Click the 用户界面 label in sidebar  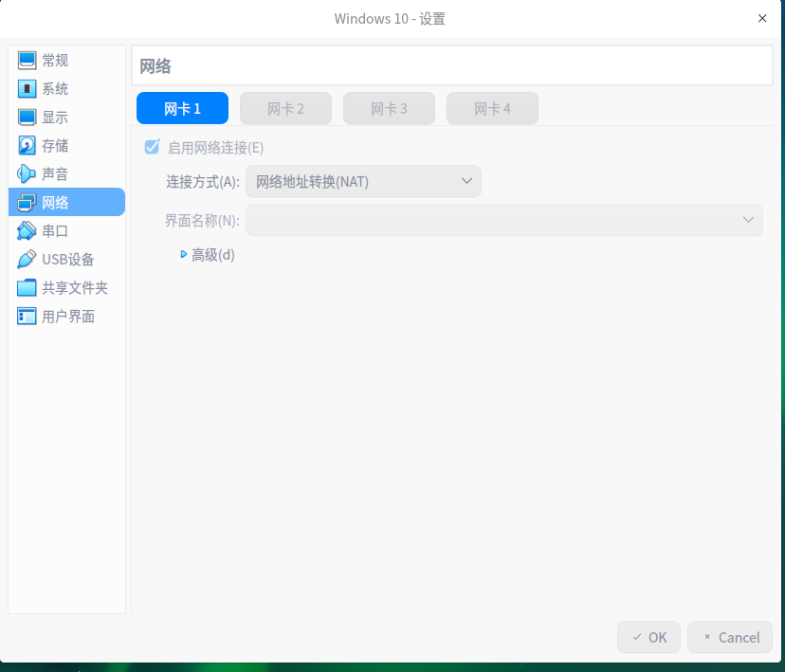pos(68,317)
